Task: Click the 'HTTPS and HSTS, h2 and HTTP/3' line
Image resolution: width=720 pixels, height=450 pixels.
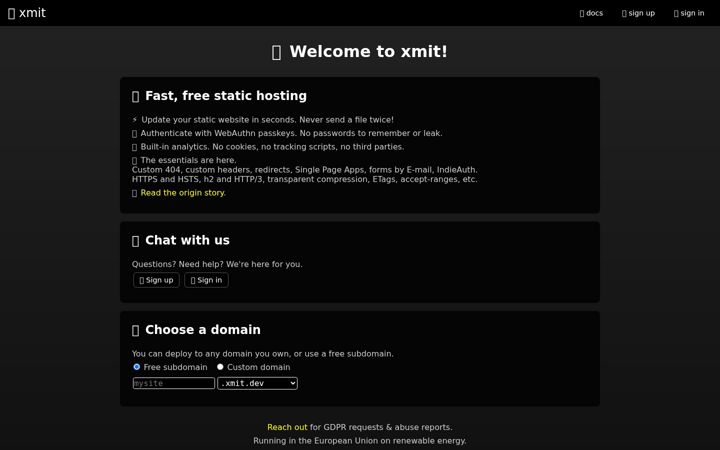Action: point(304,180)
